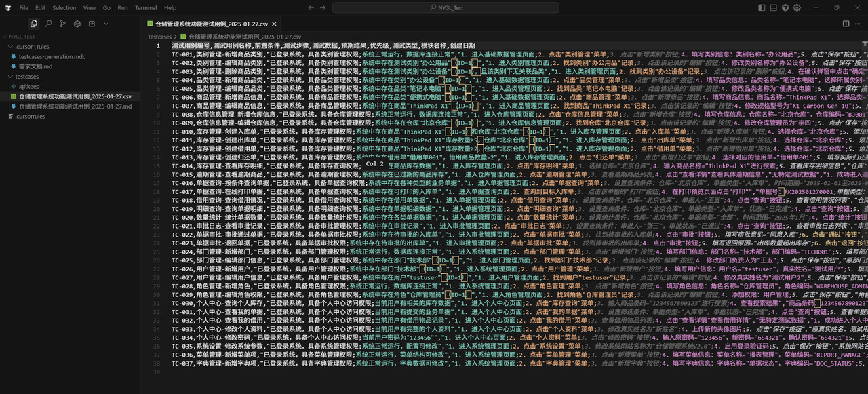Click the markdown icon next to 需求文档.md
The height and width of the screenshot is (394, 868).
(13, 66)
